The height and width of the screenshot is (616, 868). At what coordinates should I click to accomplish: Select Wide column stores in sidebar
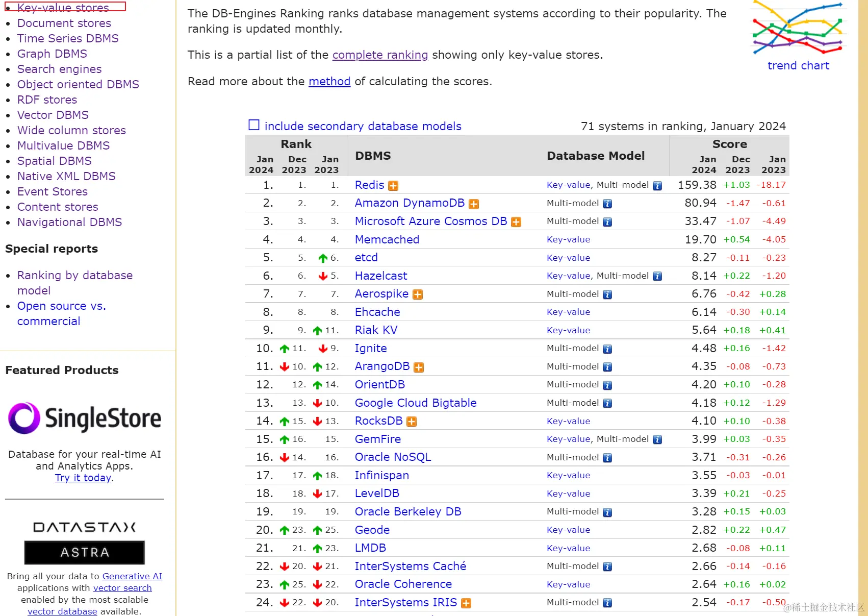tap(71, 131)
